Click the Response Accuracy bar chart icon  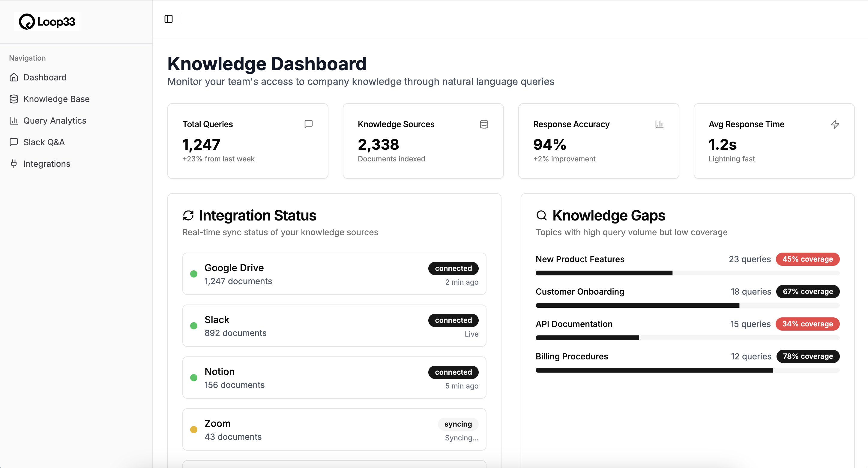click(660, 124)
